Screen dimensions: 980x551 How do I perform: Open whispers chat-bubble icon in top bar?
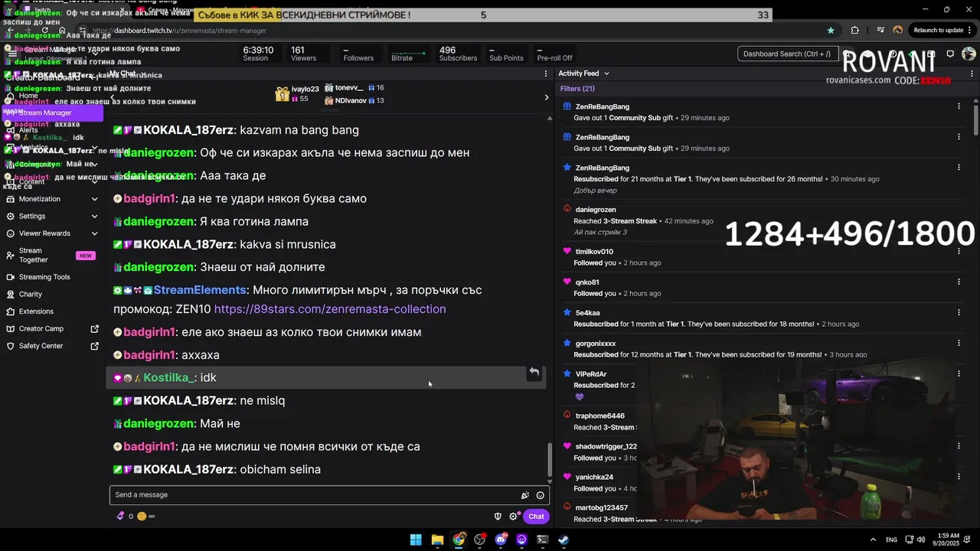(950, 54)
